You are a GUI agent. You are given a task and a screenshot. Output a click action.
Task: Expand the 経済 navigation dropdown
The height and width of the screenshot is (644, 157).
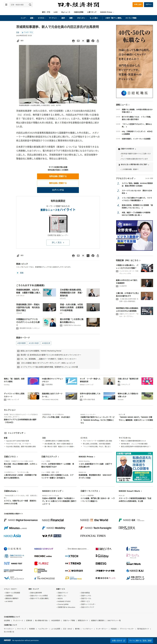pyautogui.click(x=64, y=18)
